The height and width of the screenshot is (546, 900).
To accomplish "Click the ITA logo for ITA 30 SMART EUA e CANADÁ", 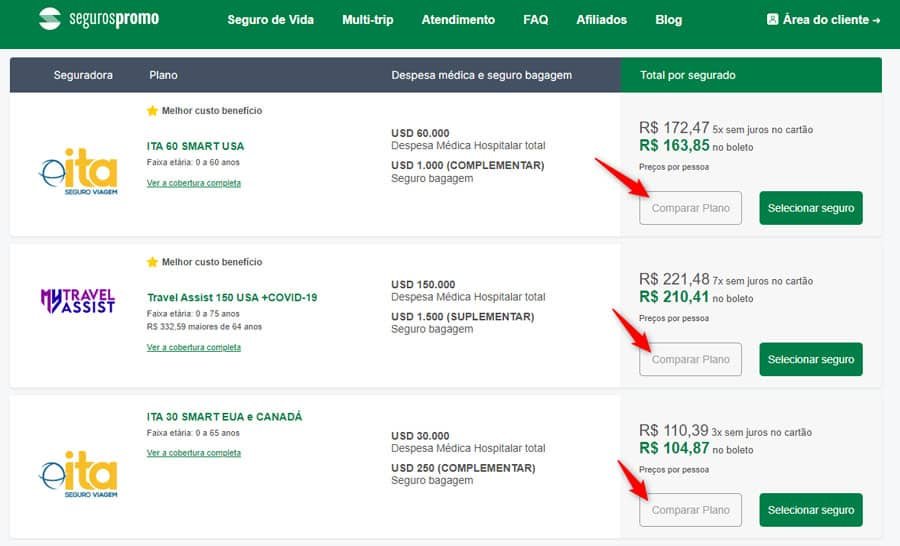I will (x=79, y=474).
